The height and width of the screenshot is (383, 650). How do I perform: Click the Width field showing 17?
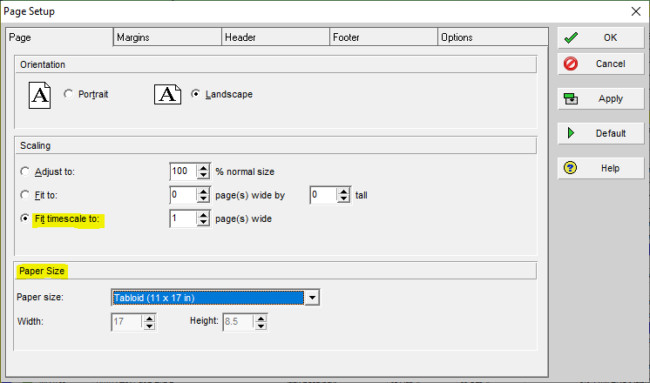tap(127, 322)
